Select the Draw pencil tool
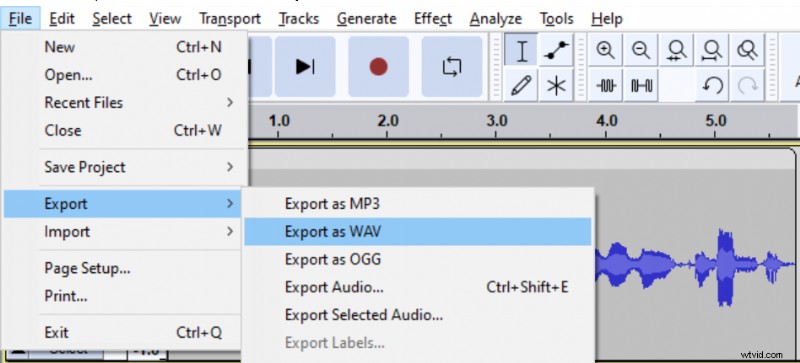This screenshot has width=800, height=363. point(521,85)
